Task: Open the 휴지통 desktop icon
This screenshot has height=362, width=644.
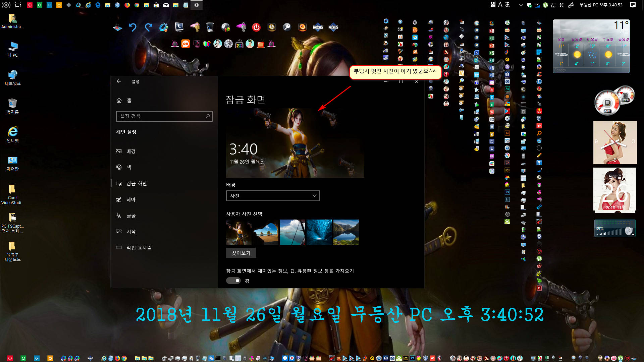Action: click(x=13, y=106)
